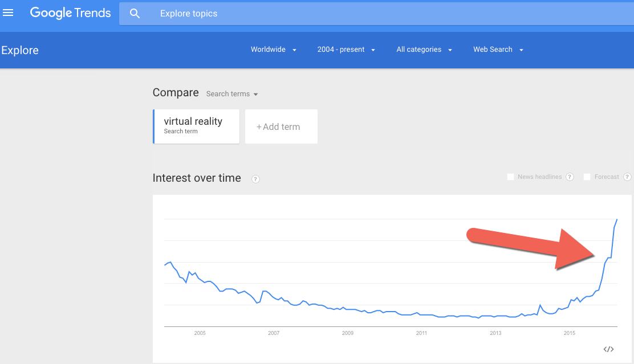634x364 pixels.
Task: Open help icon beside Interest over time
Action: click(255, 179)
